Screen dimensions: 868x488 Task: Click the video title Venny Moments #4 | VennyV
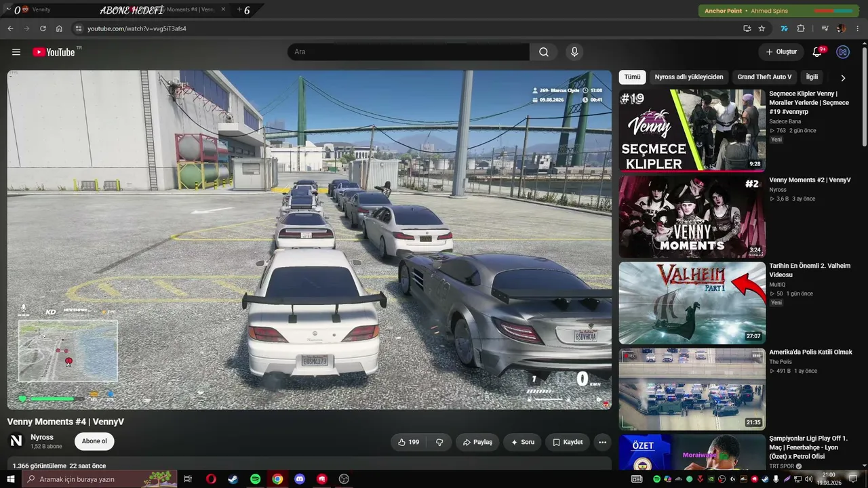pyautogui.click(x=66, y=422)
